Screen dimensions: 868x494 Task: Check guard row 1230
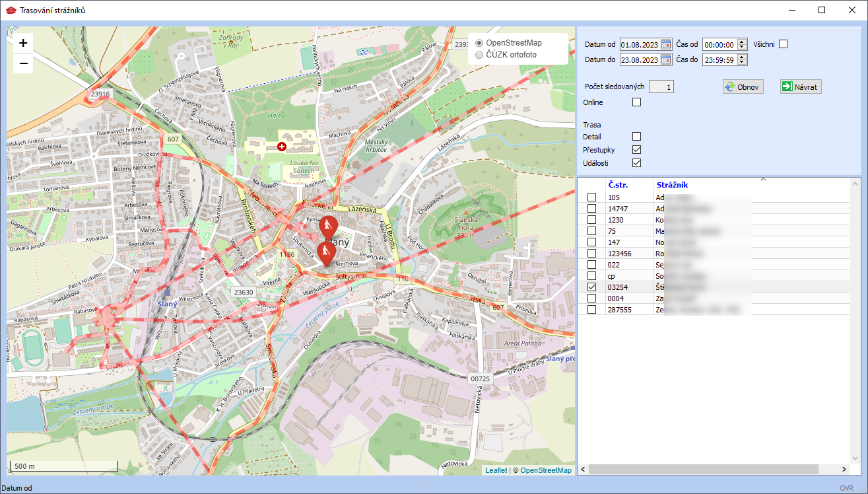click(x=592, y=220)
